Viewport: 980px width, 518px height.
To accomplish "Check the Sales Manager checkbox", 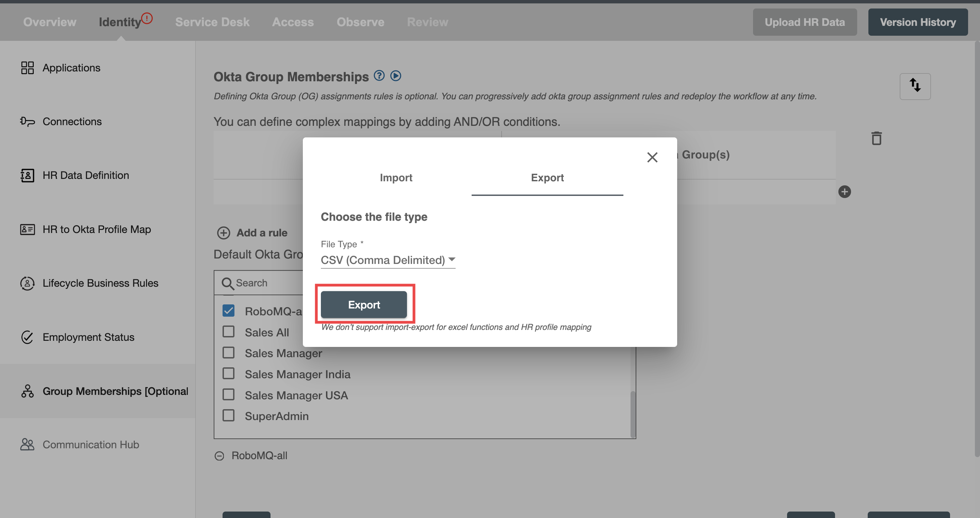I will pos(228,353).
